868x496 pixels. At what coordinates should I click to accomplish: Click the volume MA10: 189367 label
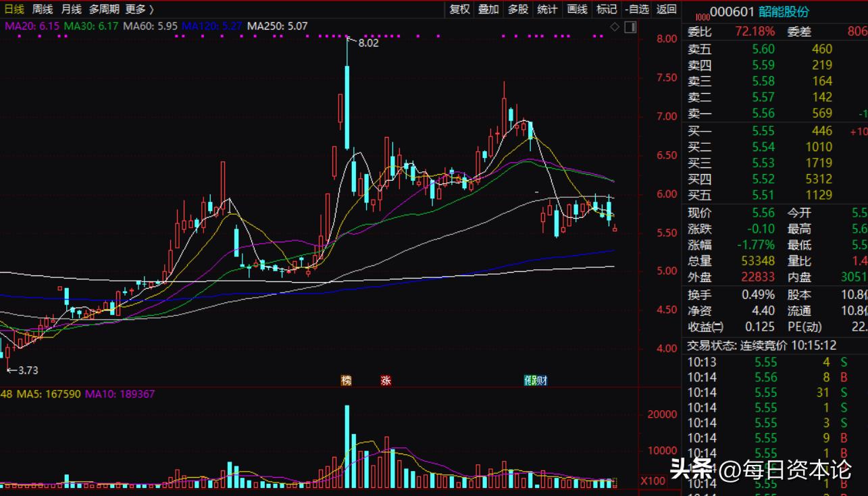pos(120,394)
